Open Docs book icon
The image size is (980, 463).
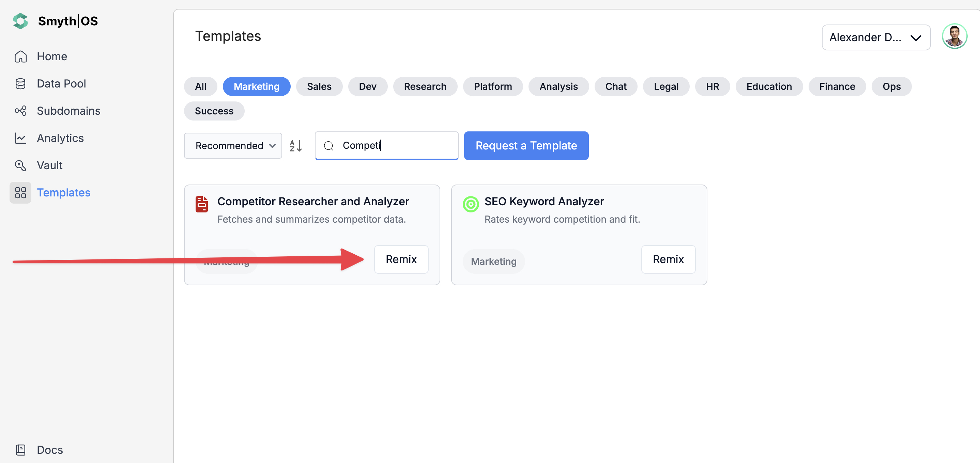pos(20,450)
